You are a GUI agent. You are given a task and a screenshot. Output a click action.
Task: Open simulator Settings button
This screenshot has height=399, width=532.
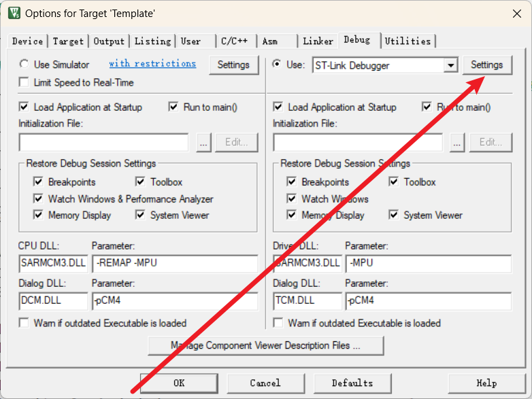click(233, 65)
